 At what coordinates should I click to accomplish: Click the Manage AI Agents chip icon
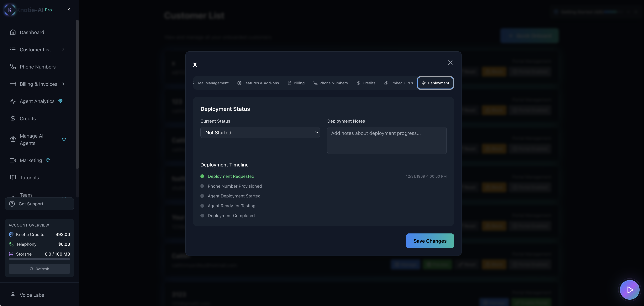13,139
